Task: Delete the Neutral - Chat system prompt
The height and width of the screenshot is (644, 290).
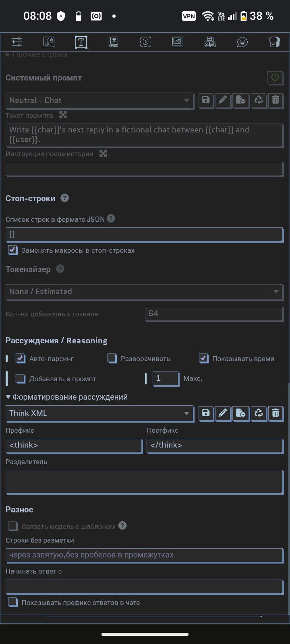Action: click(275, 100)
